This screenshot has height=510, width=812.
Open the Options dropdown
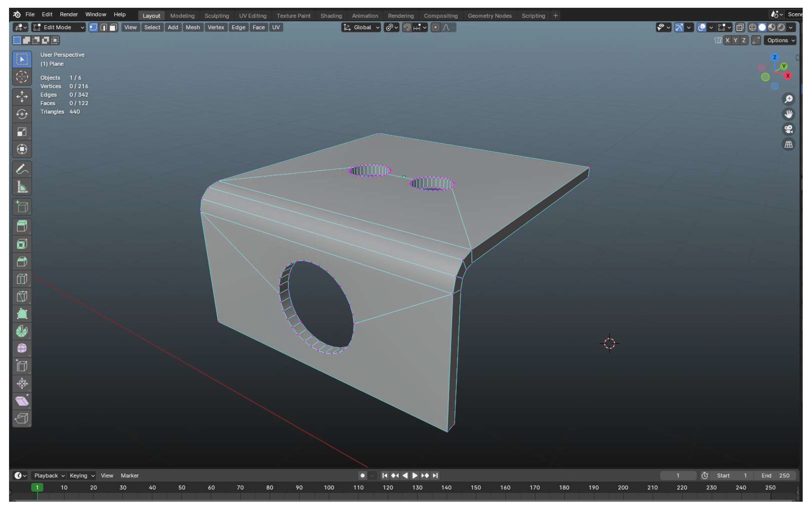[780, 40]
